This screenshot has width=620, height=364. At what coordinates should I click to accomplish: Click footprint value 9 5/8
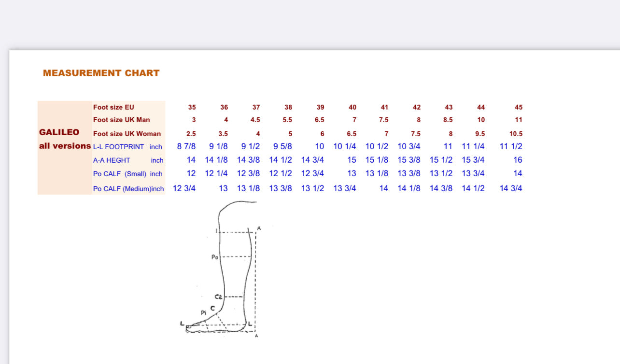point(282,146)
